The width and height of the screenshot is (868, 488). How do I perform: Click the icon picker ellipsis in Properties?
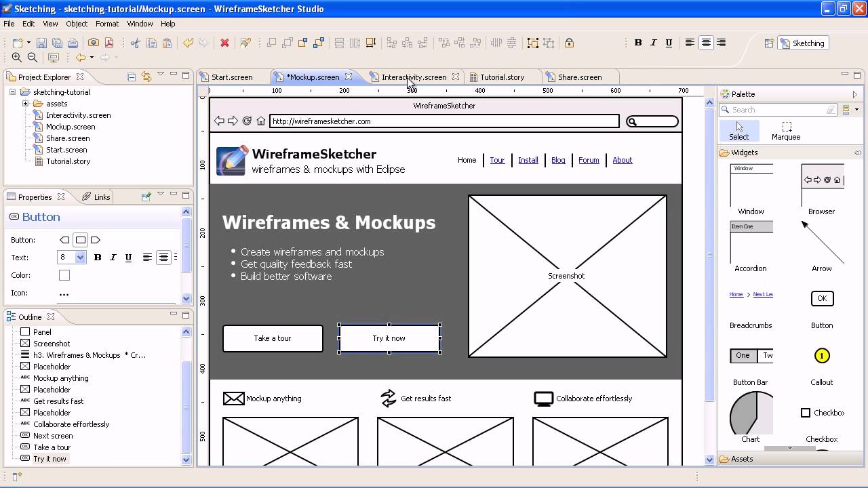coord(64,293)
